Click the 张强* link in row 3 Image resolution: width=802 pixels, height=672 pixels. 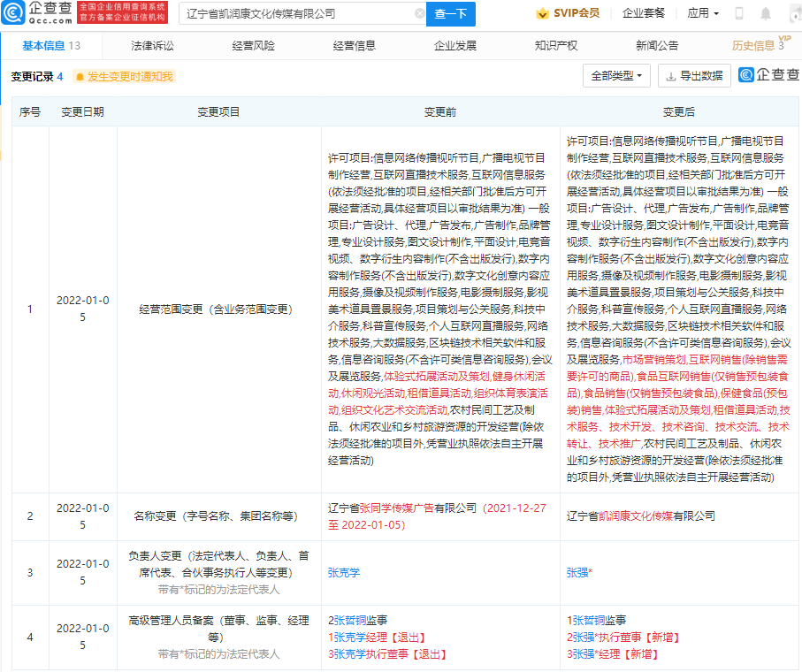pyautogui.click(x=579, y=572)
